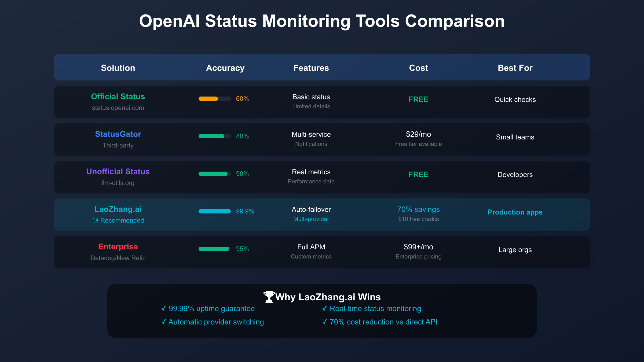Screen dimensions: 644x362
Task: Open the Official Status solution name
Action: (x=118, y=97)
